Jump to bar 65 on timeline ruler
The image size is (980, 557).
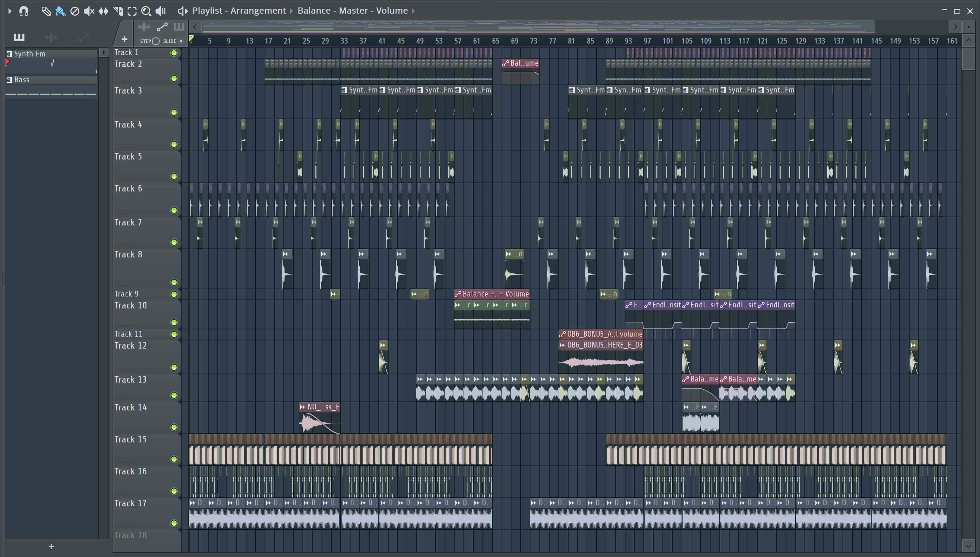[x=495, y=40]
